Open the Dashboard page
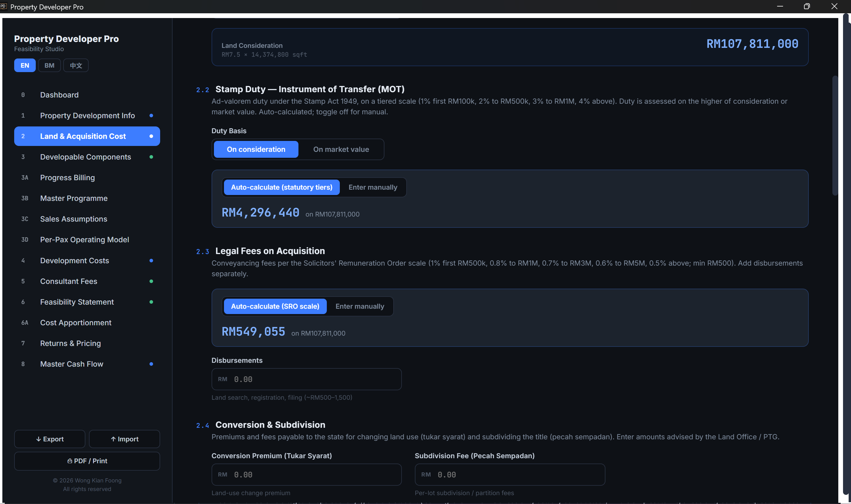This screenshot has width=851, height=504. pos(87,95)
